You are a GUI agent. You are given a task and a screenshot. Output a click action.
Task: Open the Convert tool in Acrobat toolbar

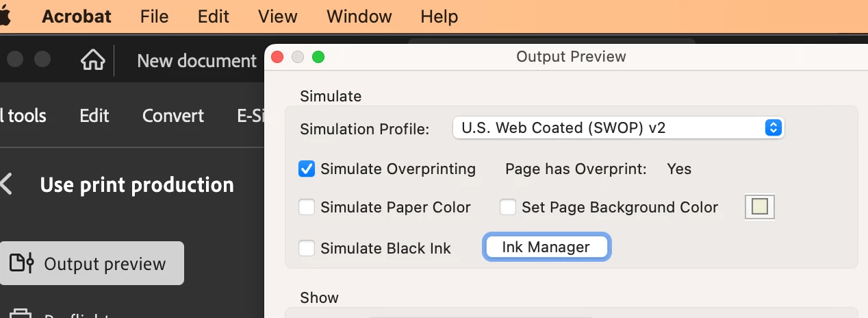click(x=173, y=115)
